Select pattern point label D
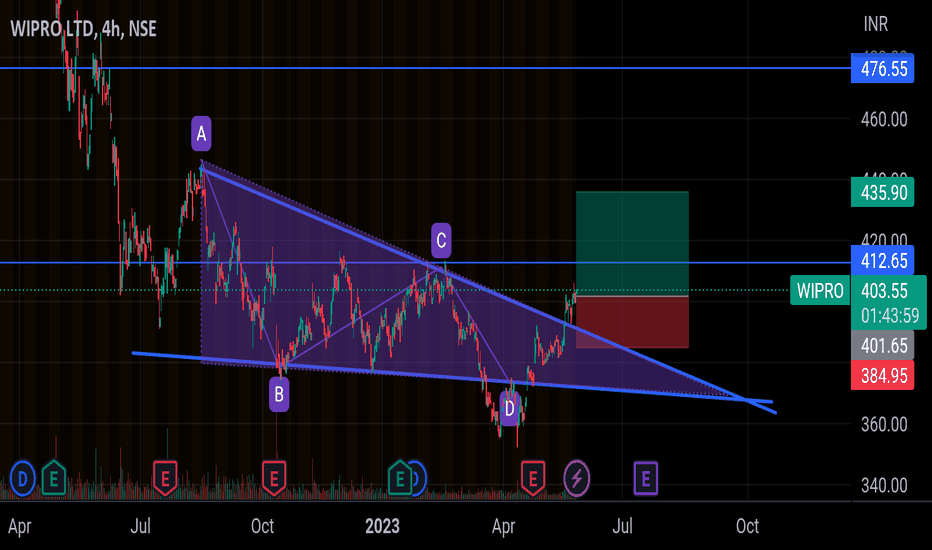Screen dimensions: 932x550 tap(509, 408)
